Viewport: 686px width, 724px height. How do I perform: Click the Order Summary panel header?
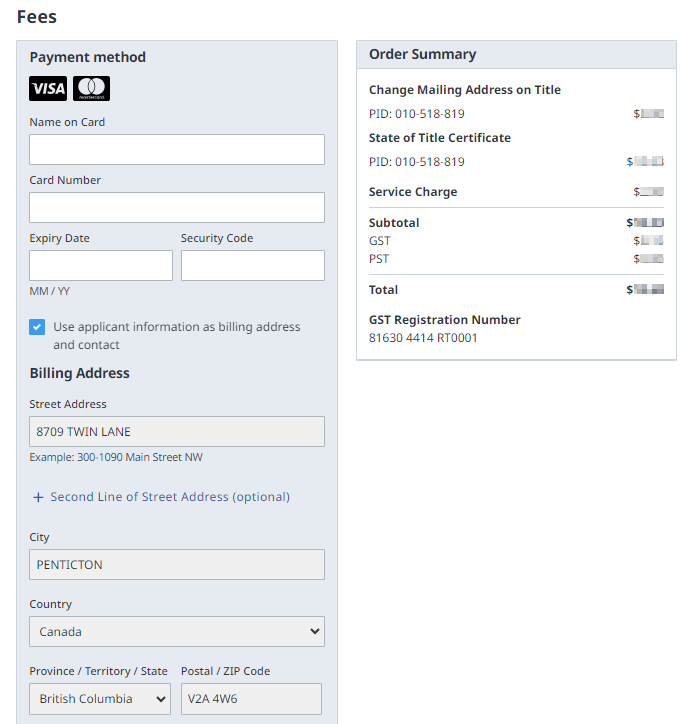pyautogui.click(x=516, y=55)
